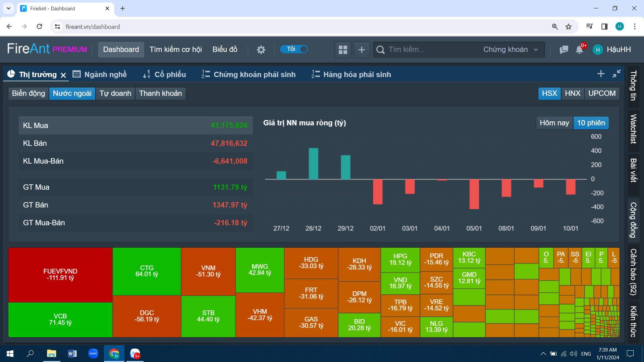The height and width of the screenshot is (362, 644).
Task: Expand the Chứng khoán search dropdown
Action: pos(511,50)
